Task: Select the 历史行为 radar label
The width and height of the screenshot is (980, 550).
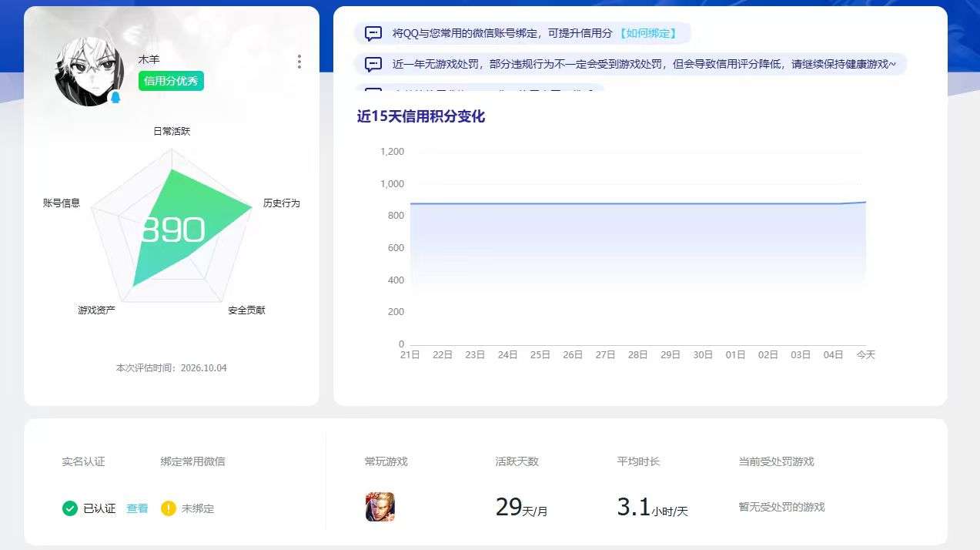Action: (282, 203)
